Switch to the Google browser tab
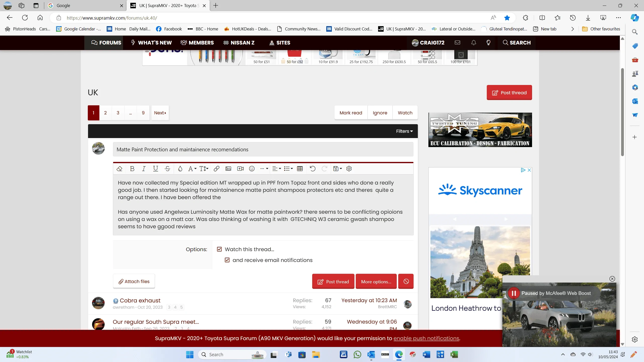The image size is (644, 362). (x=86, y=6)
